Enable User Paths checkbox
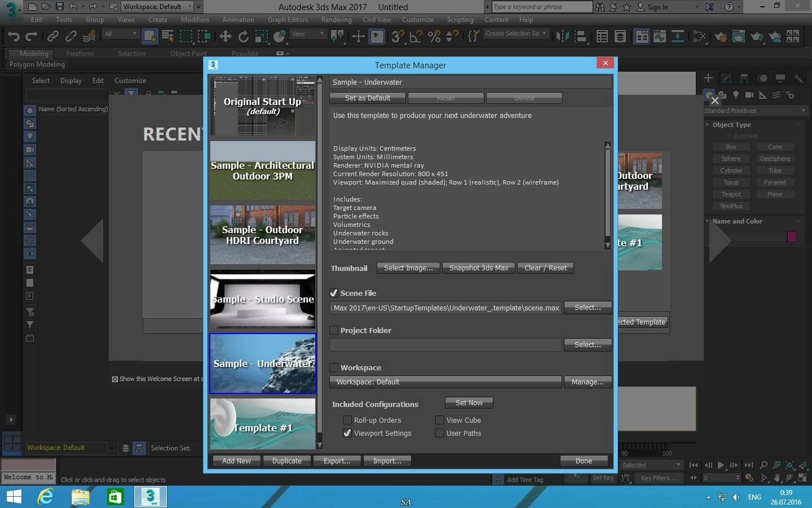This screenshot has width=812, height=508. pyautogui.click(x=440, y=433)
